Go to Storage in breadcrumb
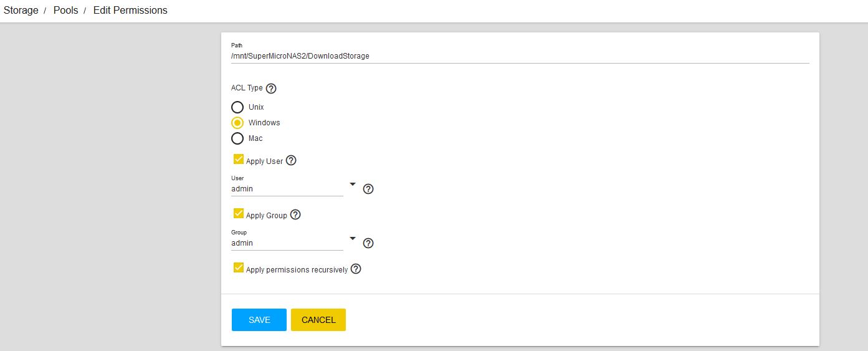The image size is (868, 351). click(21, 11)
